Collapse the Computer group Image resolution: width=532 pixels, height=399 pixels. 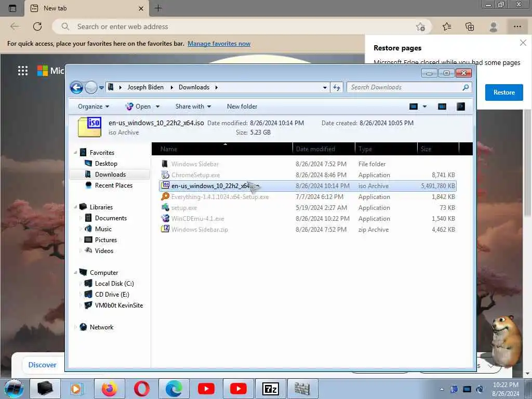[75, 272]
